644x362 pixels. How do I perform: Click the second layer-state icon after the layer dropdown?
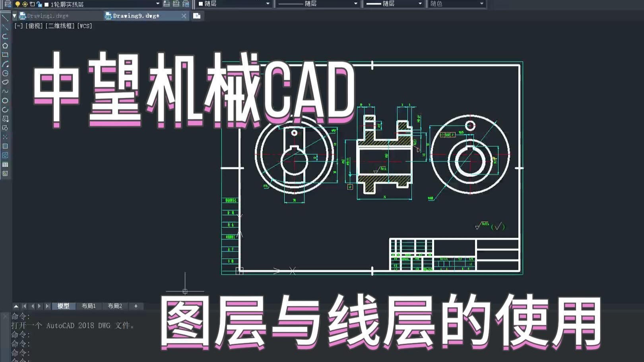point(176,4)
